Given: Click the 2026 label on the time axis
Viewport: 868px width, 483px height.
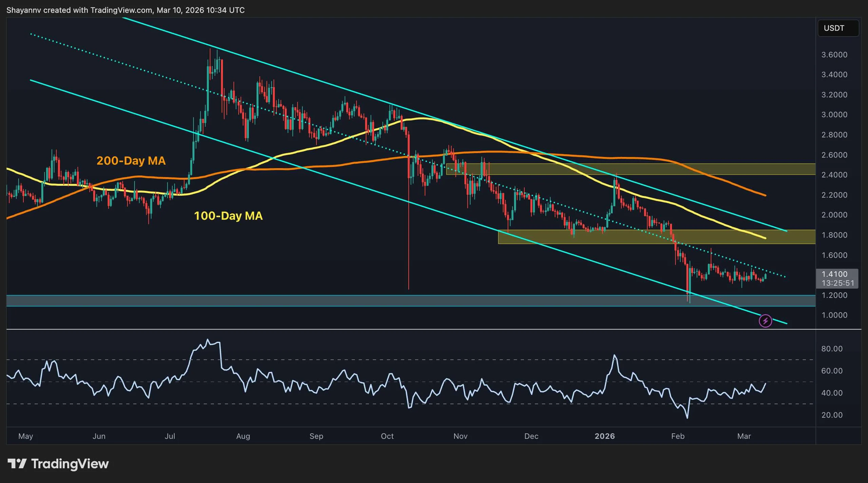Looking at the screenshot, I should pos(605,436).
